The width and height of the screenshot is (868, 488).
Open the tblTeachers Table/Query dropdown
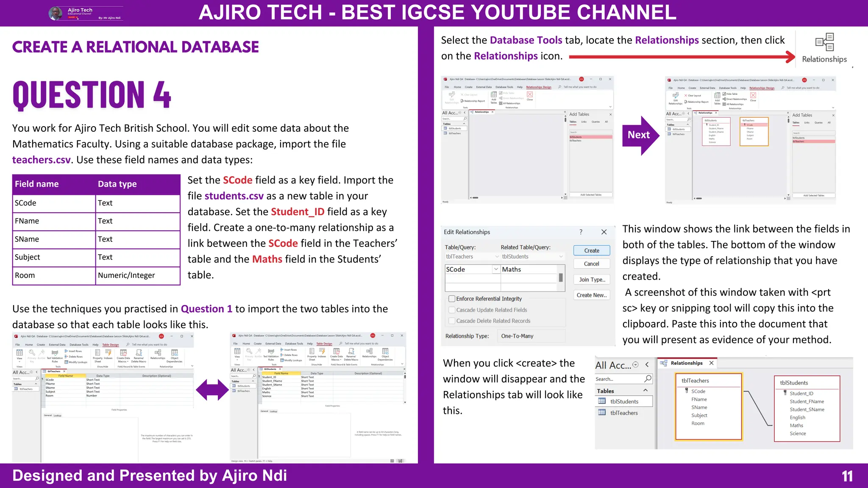(x=497, y=257)
